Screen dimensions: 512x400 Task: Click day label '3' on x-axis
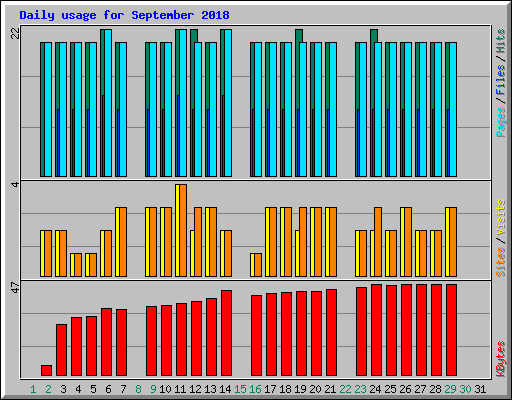[x=63, y=389]
